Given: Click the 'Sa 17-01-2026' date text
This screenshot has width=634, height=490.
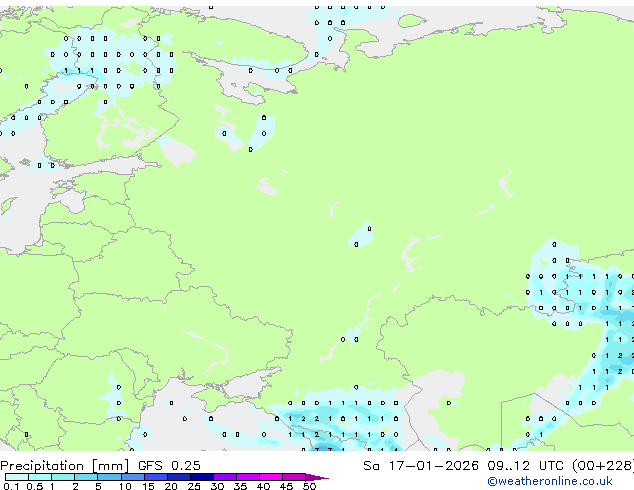Looking at the screenshot, I should 421,466.
